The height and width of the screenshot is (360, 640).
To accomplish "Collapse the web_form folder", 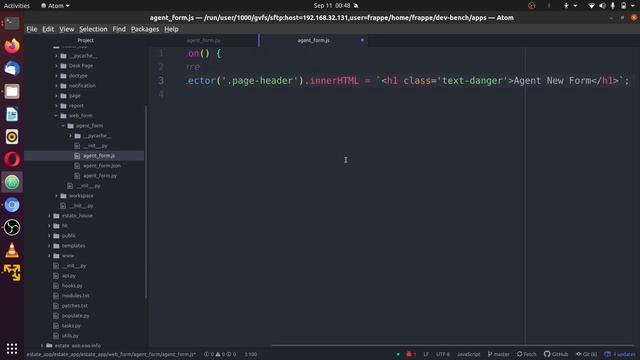I will point(74,116).
